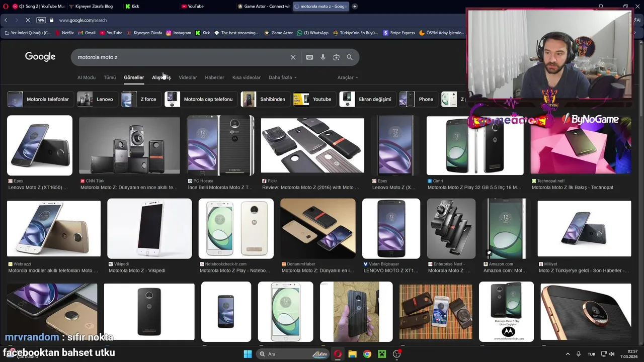644x362 pixels.
Task: Open Opera from the taskbar
Action: (338, 354)
